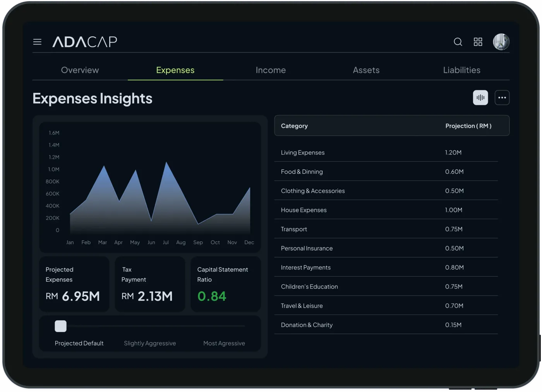Select the Projected Default option

tap(79, 343)
